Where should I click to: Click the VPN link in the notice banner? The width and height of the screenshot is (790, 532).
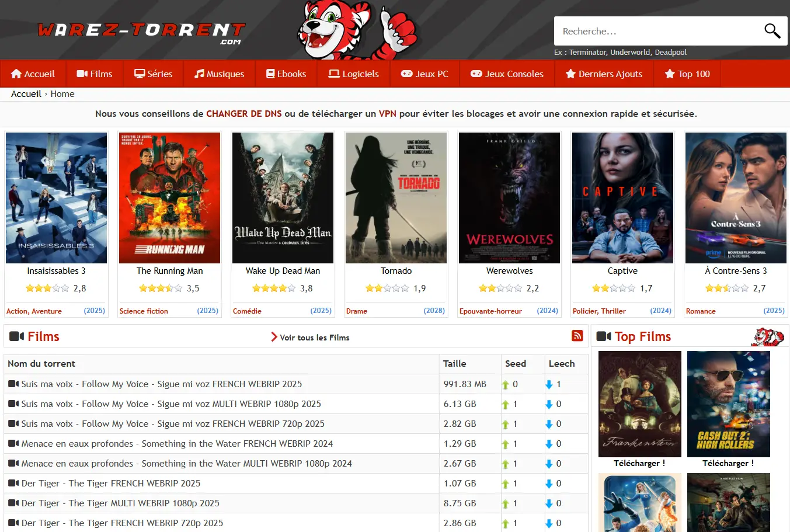coord(388,113)
